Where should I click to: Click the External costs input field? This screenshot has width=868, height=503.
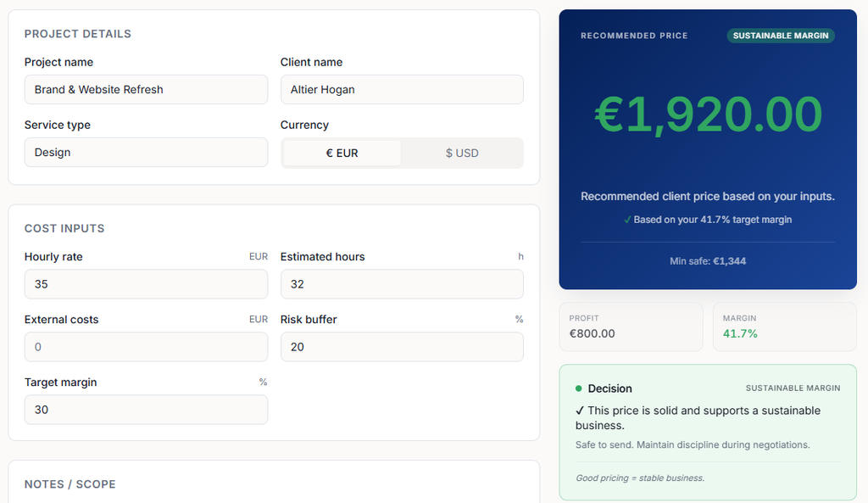tap(146, 347)
